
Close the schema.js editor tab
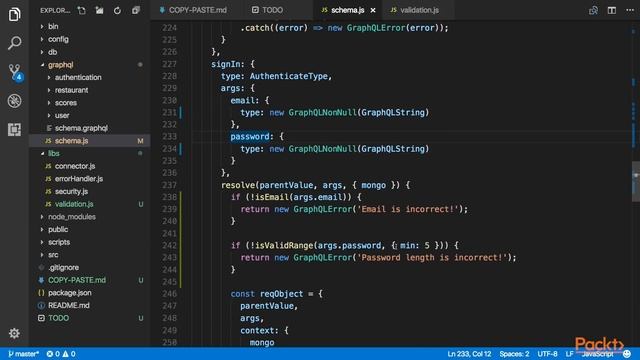coord(373,10)
